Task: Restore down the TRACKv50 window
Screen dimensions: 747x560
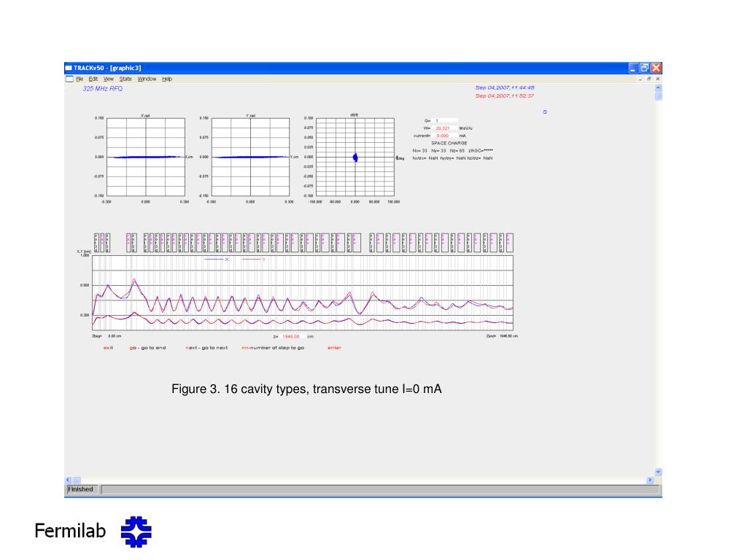Action: tap(645, 68)
